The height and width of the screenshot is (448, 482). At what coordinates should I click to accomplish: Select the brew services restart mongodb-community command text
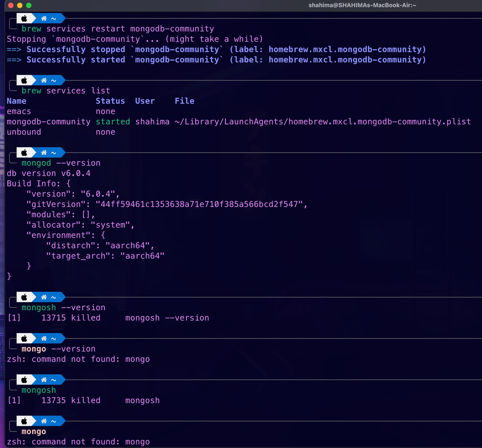[118, 29]
